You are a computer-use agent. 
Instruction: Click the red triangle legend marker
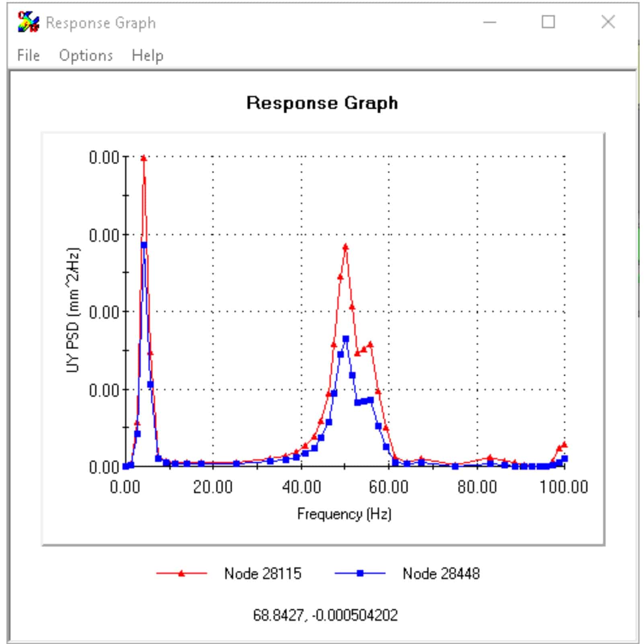tap(181, 573)
